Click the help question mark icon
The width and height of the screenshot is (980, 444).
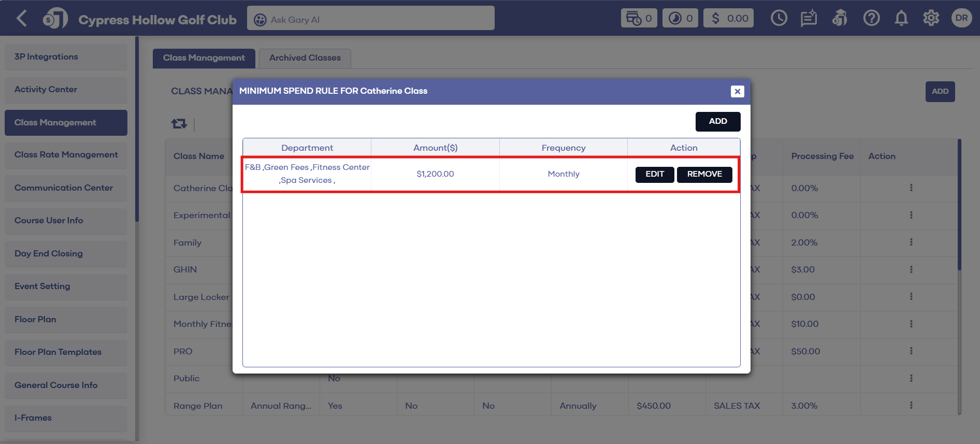pos(871,19)
